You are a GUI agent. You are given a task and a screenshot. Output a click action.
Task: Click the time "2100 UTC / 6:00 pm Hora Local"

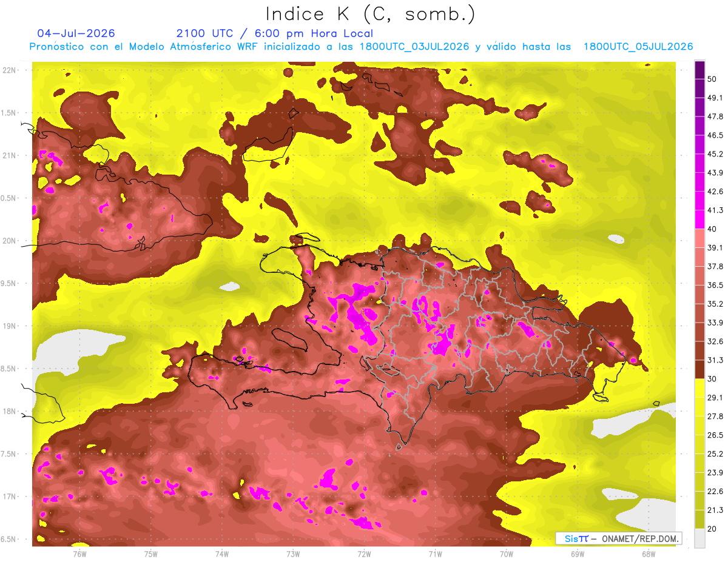coord(275,33)
